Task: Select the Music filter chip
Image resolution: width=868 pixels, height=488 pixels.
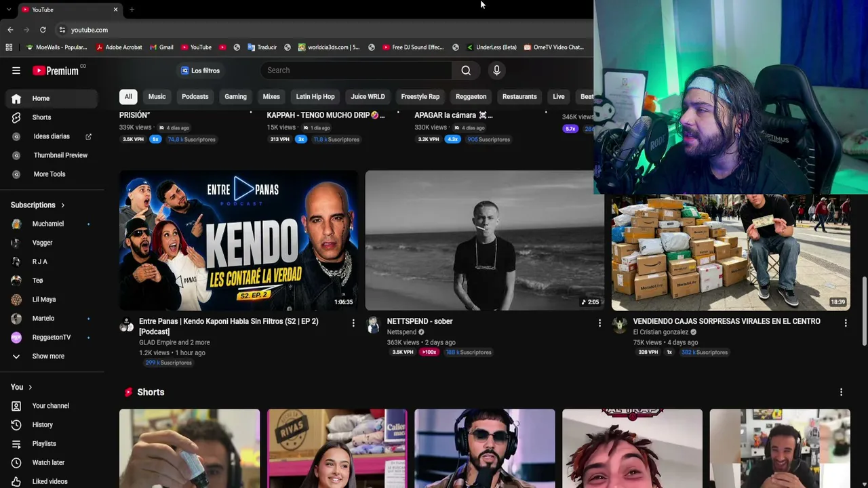Action: click(157, 97)
